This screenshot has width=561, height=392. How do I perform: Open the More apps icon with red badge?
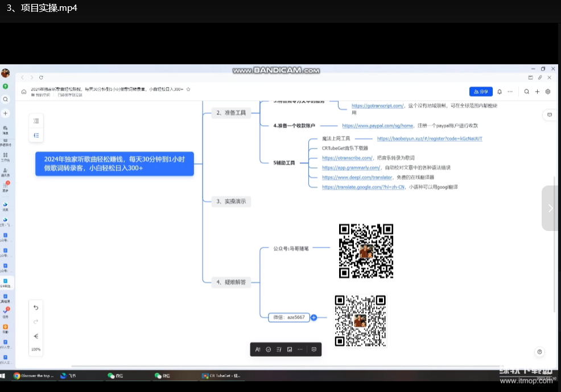[5, 187]
